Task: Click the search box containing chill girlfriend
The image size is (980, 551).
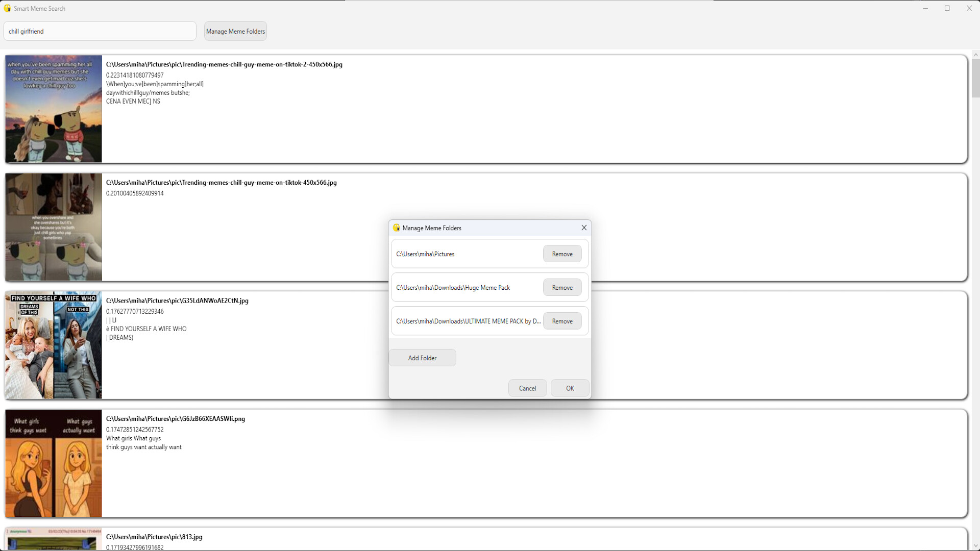Action: pyautogui.click(x=100, y=31)
